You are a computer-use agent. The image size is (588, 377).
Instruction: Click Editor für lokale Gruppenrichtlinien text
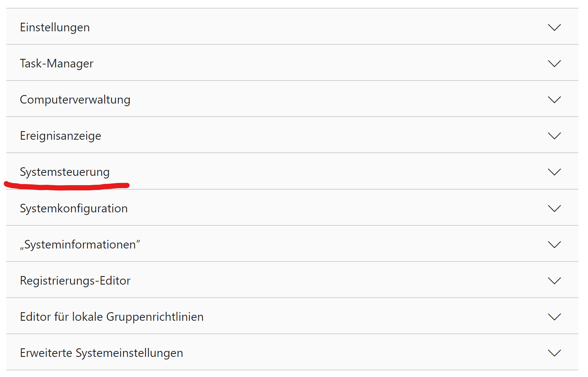(112, 317)
